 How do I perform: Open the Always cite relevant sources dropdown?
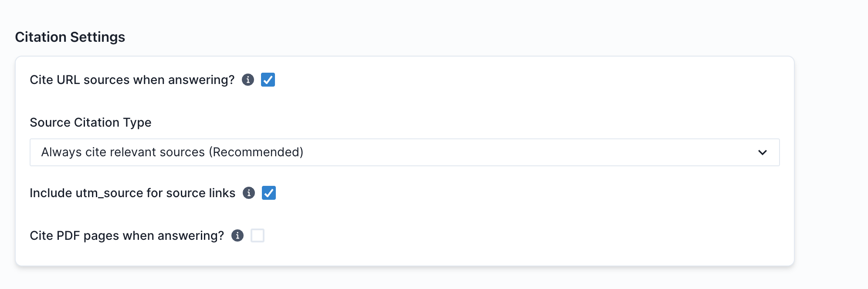404,152
